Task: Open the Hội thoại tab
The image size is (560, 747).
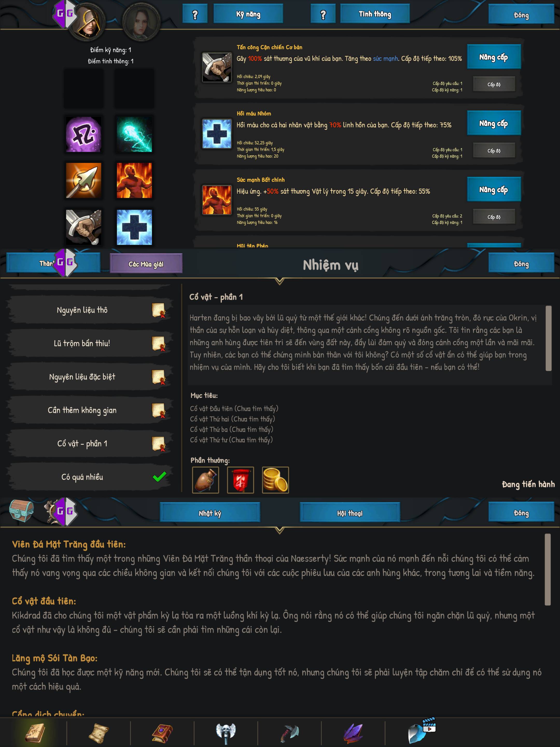Action: pos(350,513)
